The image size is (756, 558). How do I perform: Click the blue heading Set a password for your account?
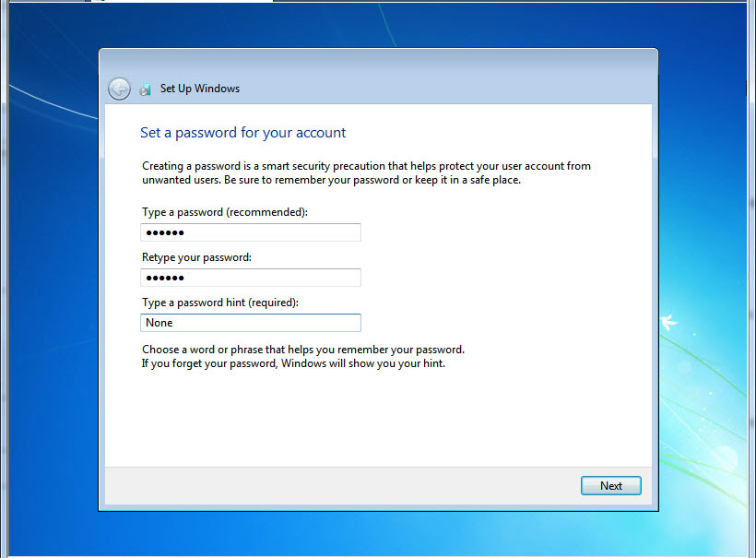pyautogui.click(x=242, y=132)
